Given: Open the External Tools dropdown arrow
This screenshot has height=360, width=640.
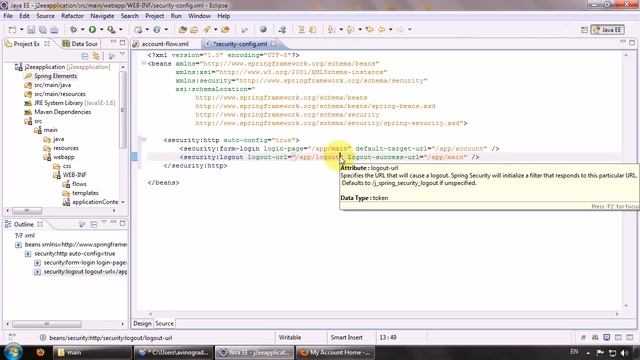Looking at the screenshot, I should pos(120,29).
